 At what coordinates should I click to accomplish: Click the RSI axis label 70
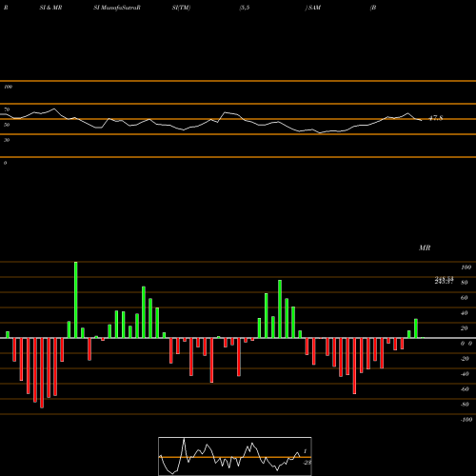point(7,109)
